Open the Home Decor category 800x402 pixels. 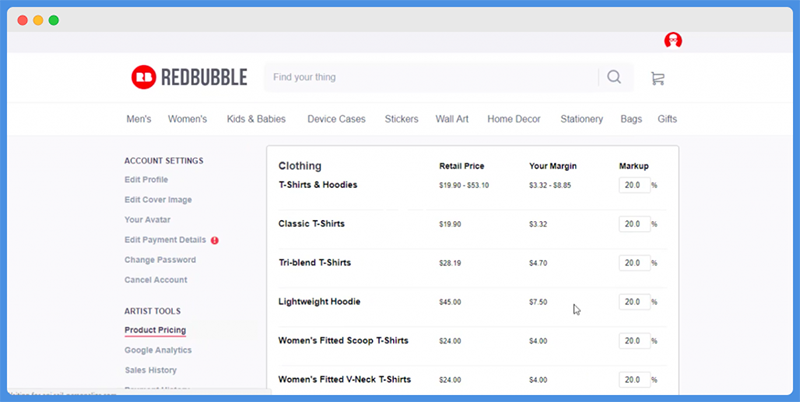(x=514, y=119)
